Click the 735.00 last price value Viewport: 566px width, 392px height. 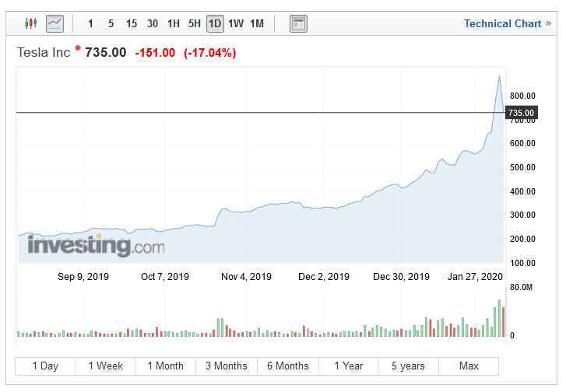[x=105, y=52]
